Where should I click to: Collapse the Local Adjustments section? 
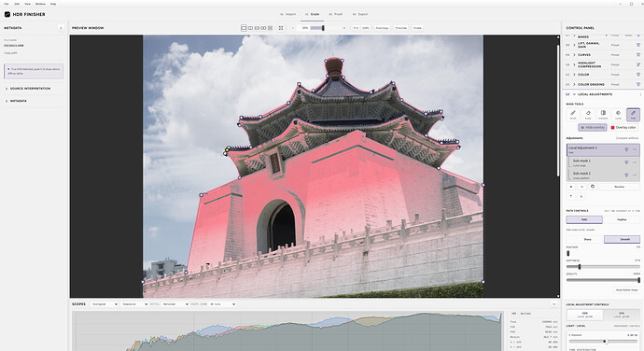click(574, 94)
